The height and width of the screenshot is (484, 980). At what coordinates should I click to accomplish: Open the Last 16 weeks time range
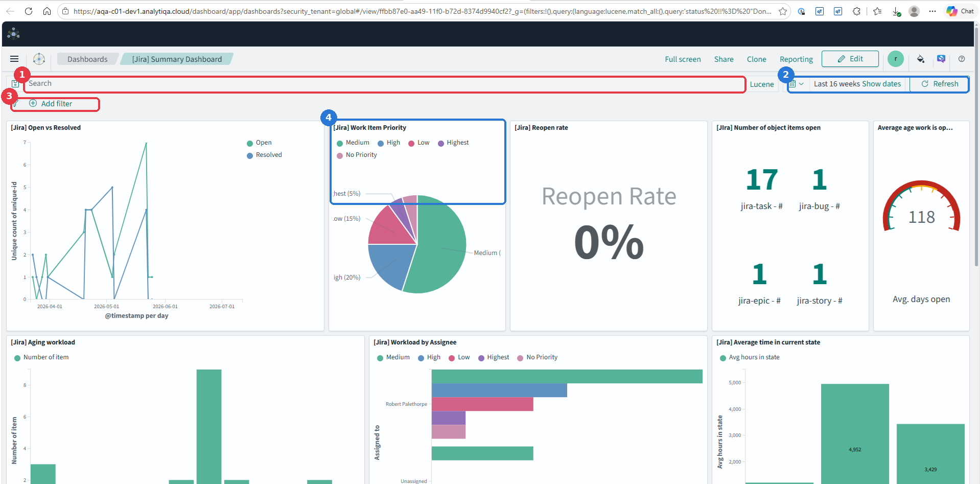(836, 84)
